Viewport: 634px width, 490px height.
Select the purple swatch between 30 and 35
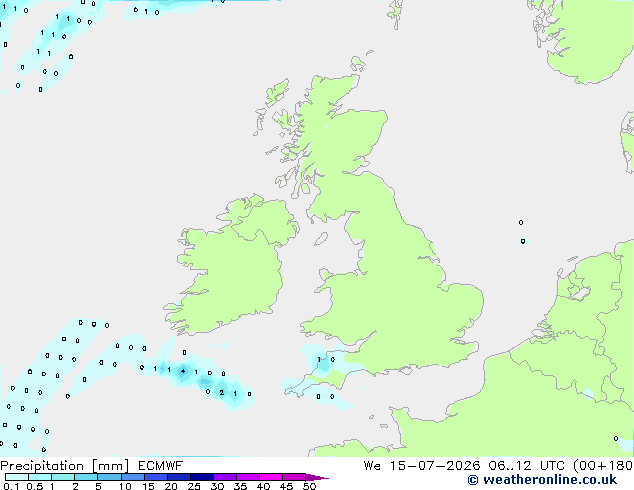tap(225, 477)
